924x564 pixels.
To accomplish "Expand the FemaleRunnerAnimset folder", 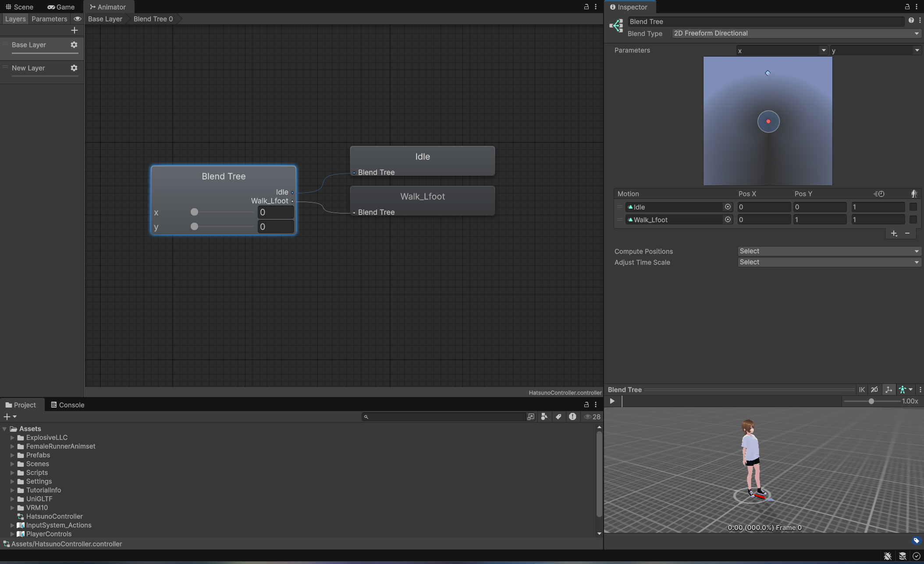I will tap(12, 446).
